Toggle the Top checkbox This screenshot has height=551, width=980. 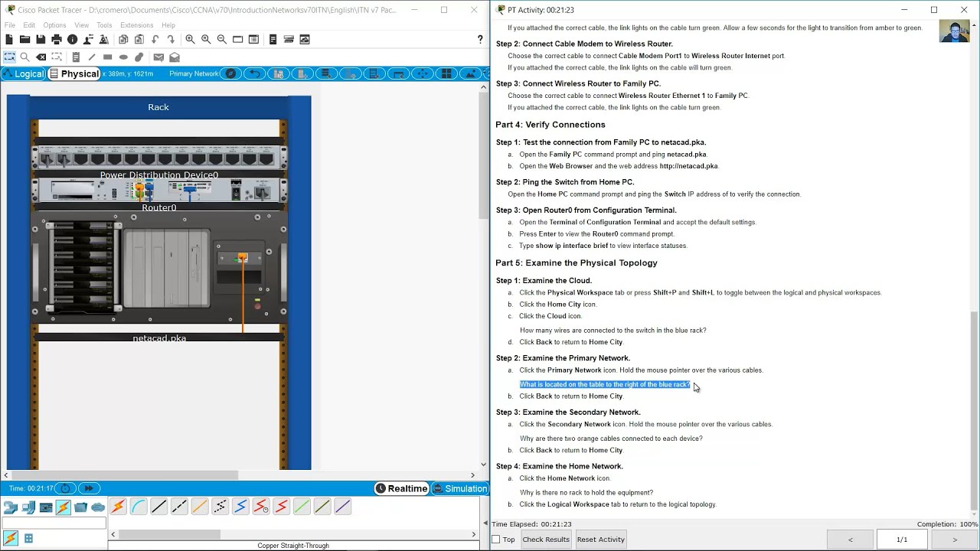coord(496,540)
